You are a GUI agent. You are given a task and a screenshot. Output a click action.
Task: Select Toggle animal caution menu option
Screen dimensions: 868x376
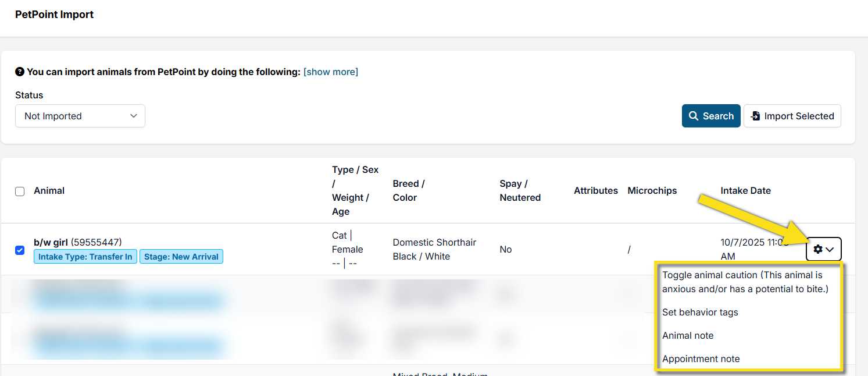click(745, 282)
